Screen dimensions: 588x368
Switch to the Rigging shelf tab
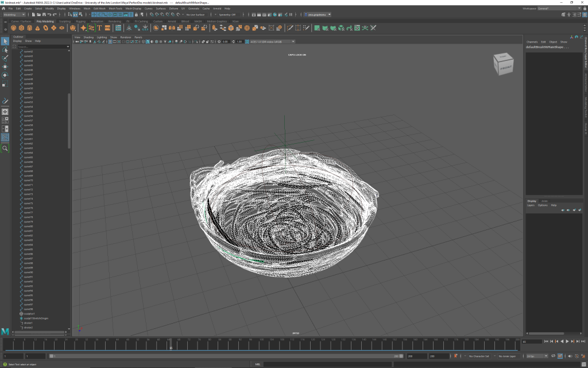(x=80, y=21)
